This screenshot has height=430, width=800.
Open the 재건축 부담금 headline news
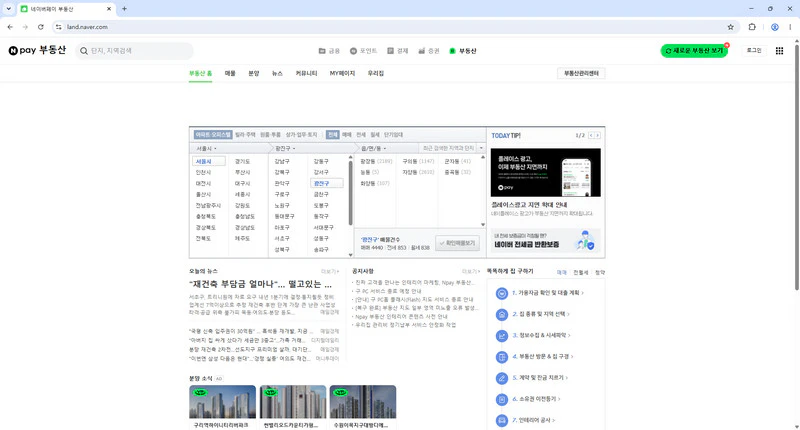pyautogui.click(x=260, y=284)
